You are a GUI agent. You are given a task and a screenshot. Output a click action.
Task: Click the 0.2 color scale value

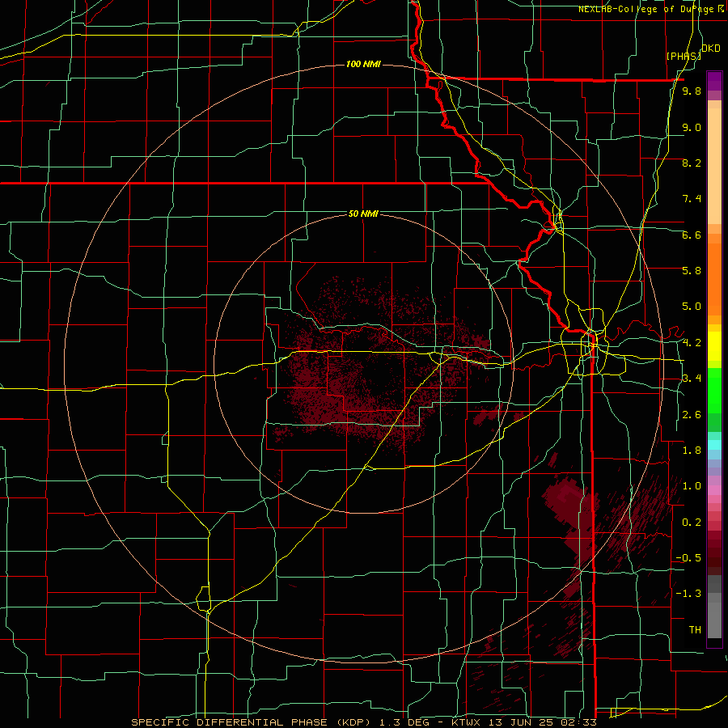(x=692, y=523)
